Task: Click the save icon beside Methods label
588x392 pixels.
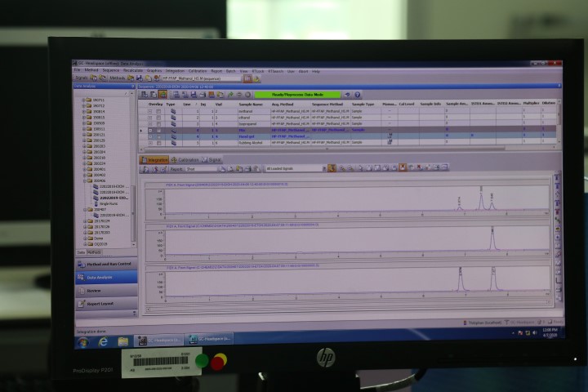Action: click(x=140, y=78)
